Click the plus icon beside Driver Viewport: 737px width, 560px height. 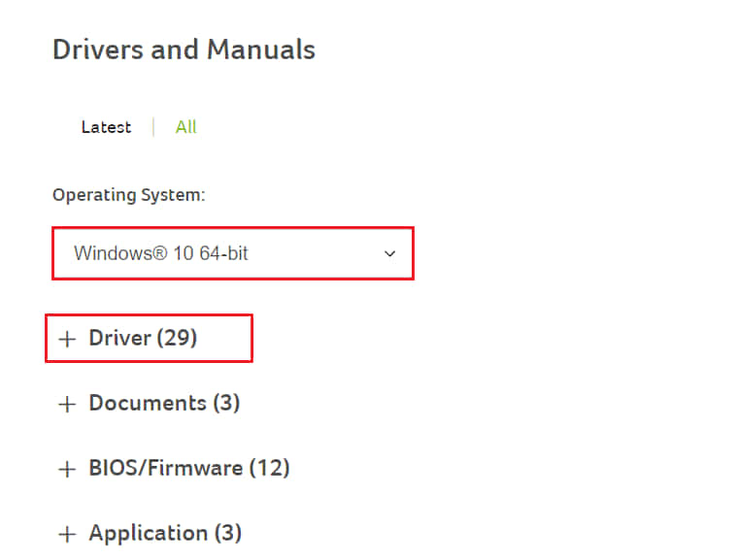[67, 339]
